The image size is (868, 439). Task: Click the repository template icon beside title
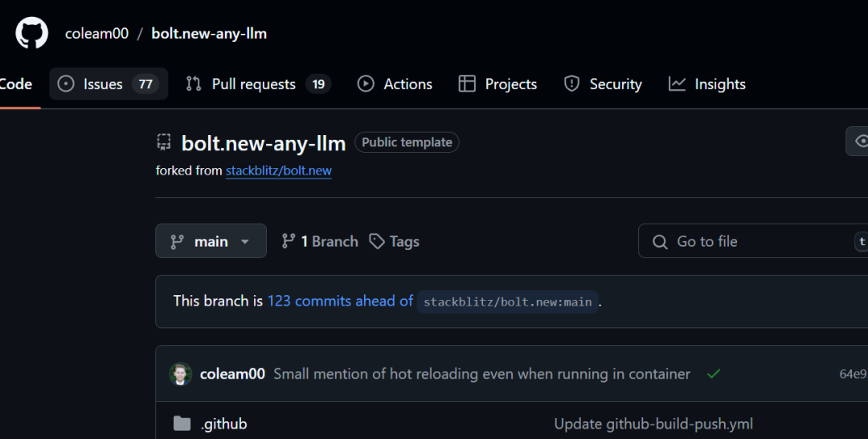pos(164,143)
